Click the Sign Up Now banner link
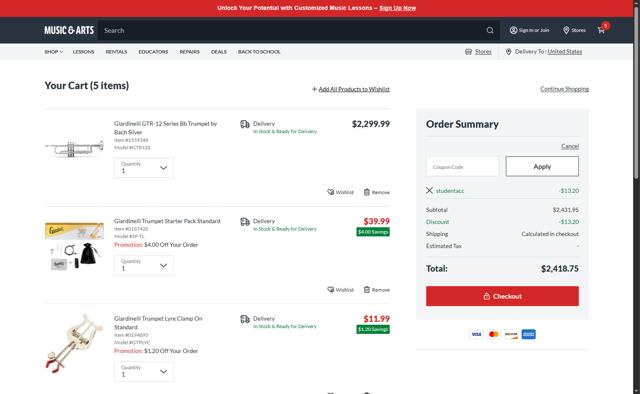The image size is (640, 394). tap(398, 8)
